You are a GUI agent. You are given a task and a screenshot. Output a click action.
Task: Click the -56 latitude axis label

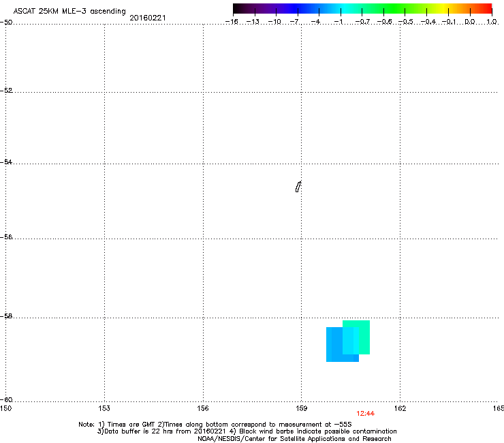click(6, 236)
